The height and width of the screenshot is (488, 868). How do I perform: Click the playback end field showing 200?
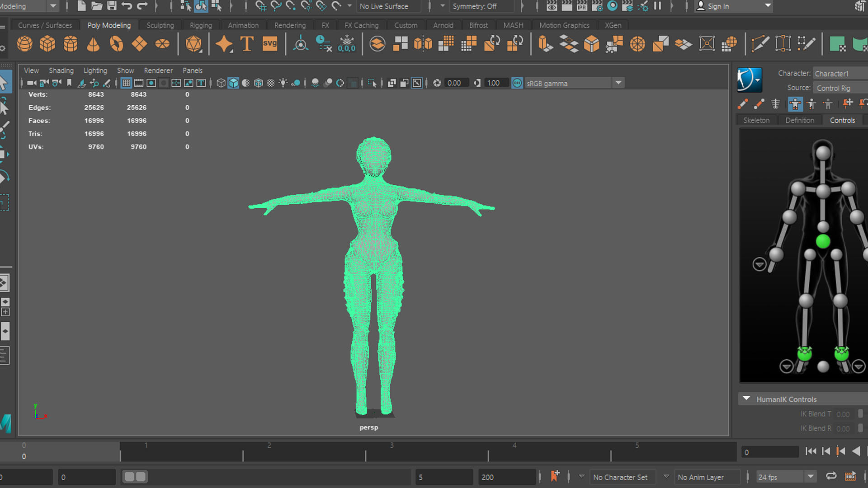click(x=507, y=477)
